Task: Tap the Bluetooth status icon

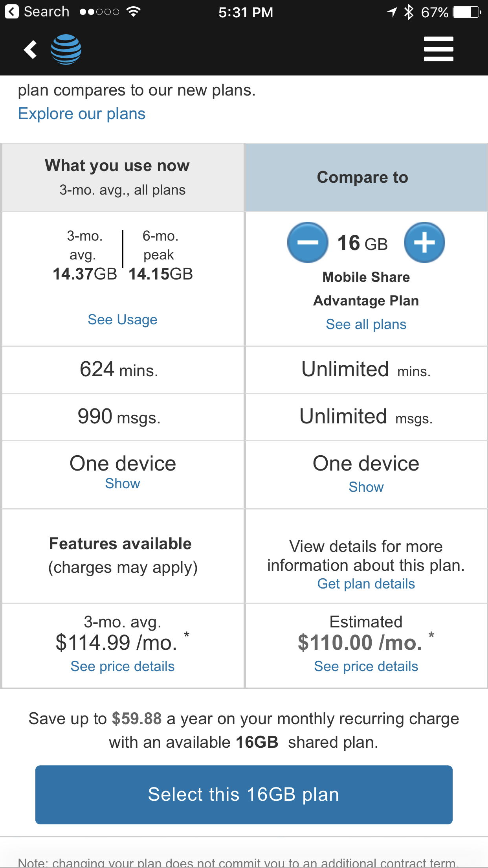Action: [409, 12]
